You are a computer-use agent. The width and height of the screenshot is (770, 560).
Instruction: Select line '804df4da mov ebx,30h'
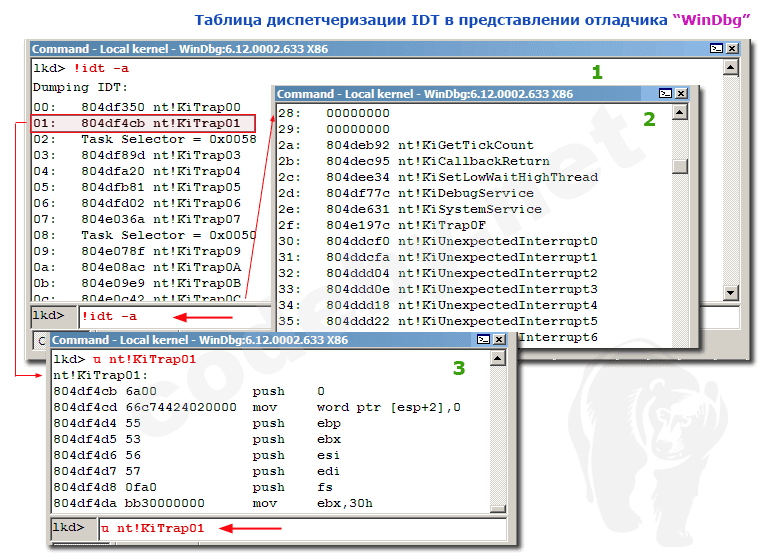point(213,504)
